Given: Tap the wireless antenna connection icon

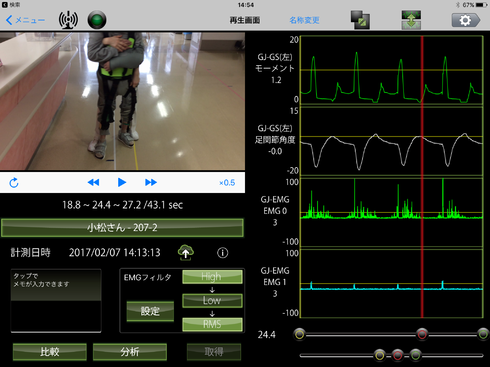Looking at the screenshot, I should (x=68, y=20).
